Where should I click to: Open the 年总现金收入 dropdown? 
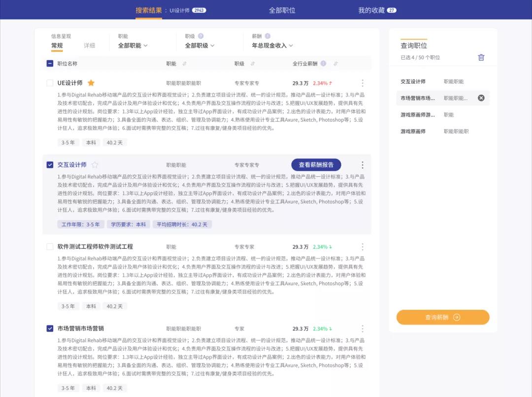click(272, 46)
